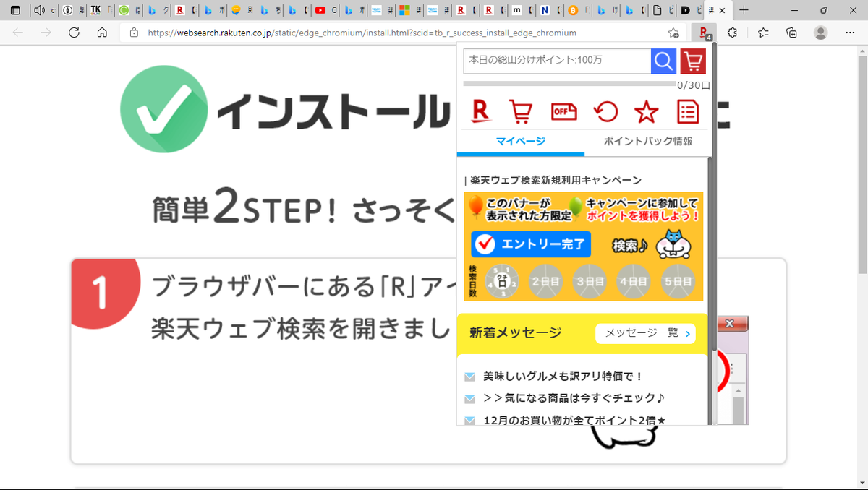Open the red shopping cart search button

pyautogui.click(x=693, y=61)
